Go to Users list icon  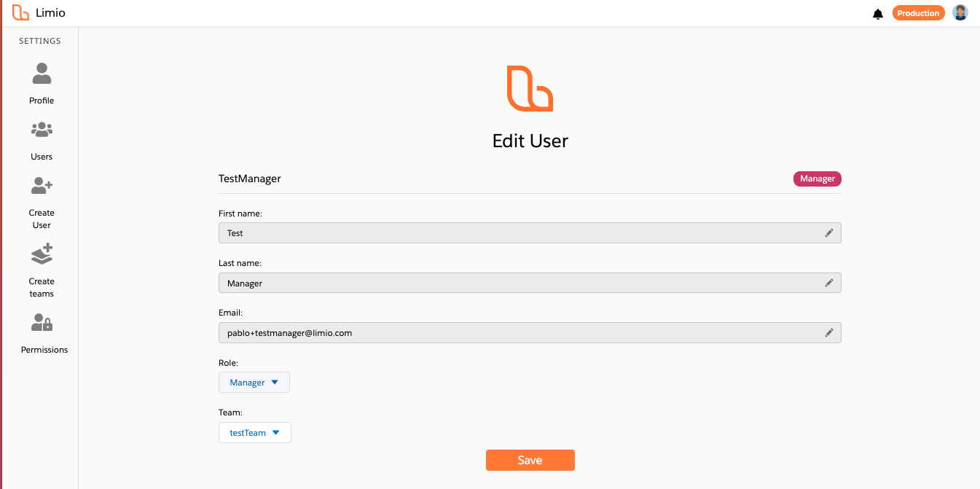coord(42,130)
